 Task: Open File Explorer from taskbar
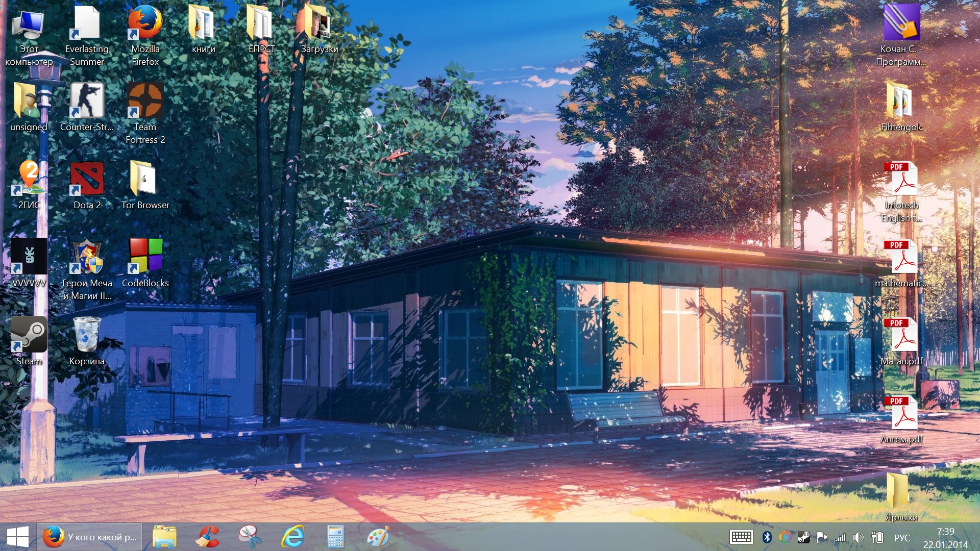pyautogui.click(x=164, y=537)
